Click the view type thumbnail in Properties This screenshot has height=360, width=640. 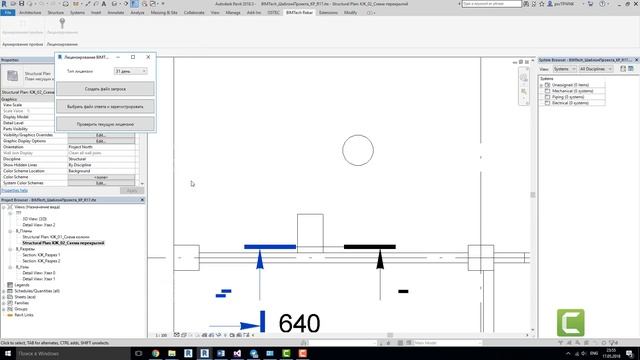tap(13, 76)
